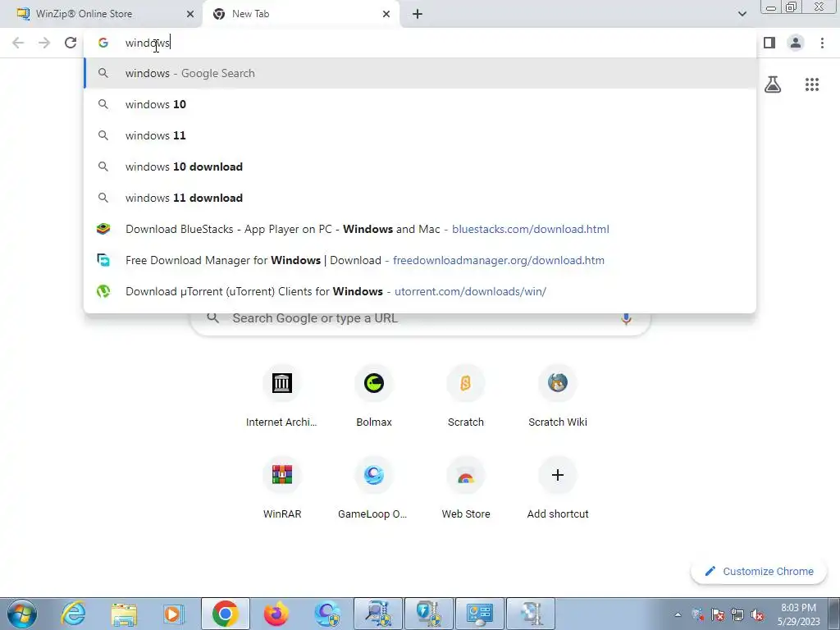Screen dimensions: 840x630
Task: Open the Google apps grid
Action: point(811,84)
